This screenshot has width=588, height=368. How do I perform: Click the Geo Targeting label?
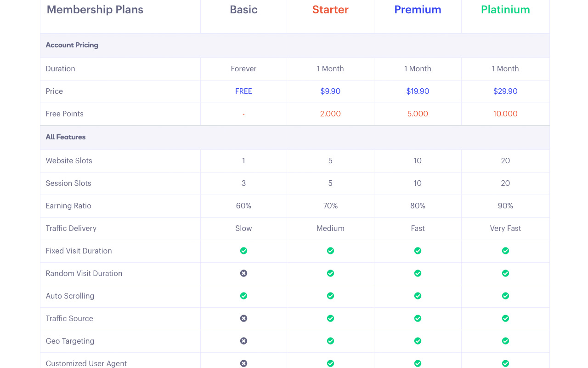point(70,341)
